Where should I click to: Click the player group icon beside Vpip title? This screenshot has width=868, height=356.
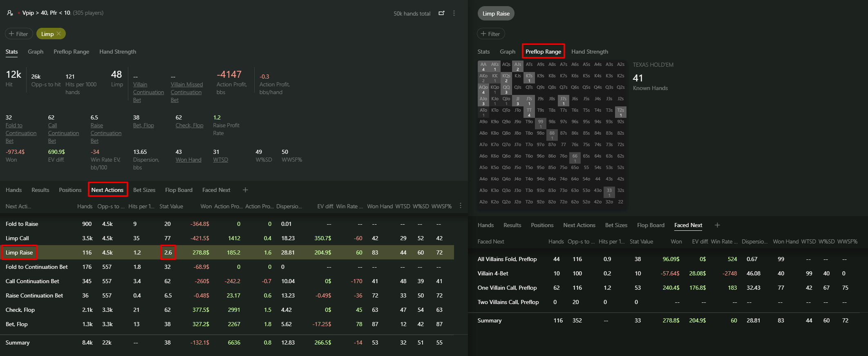tap(10, 13)
